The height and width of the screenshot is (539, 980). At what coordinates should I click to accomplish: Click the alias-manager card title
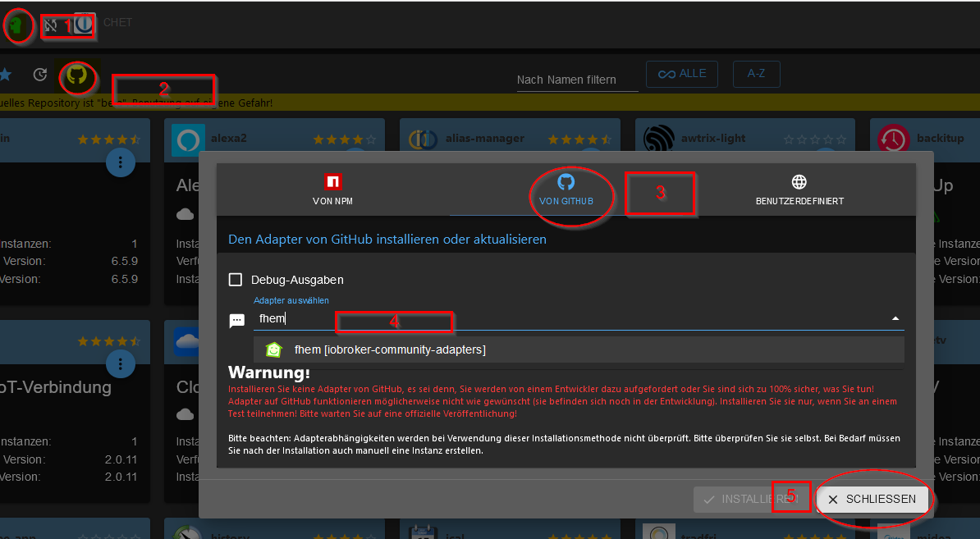485,138
